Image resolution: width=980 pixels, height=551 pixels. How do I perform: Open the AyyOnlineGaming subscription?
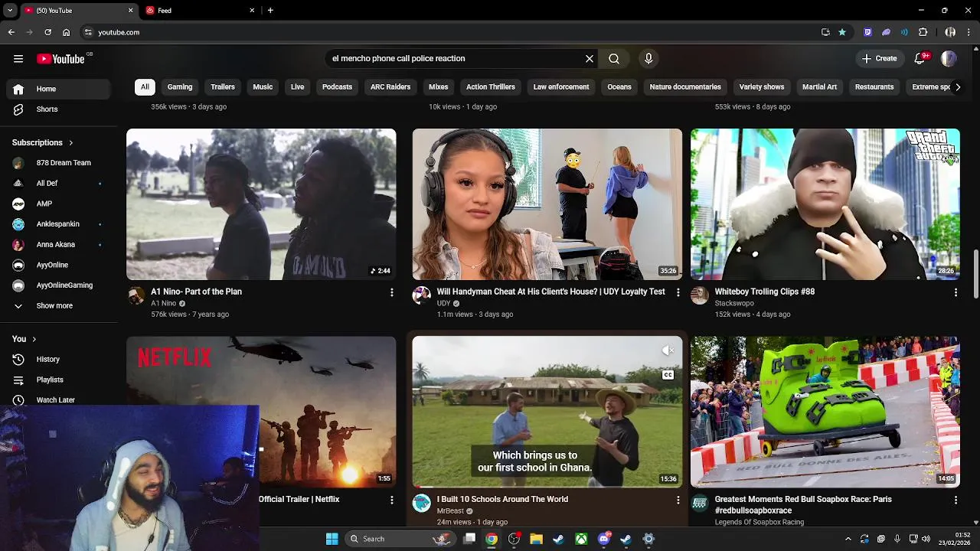(x=57, y=285)
